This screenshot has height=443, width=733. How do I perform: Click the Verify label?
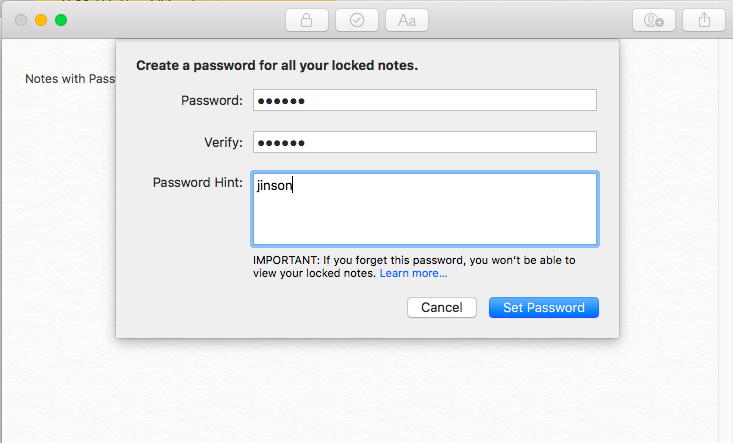[x=223, y=143]
